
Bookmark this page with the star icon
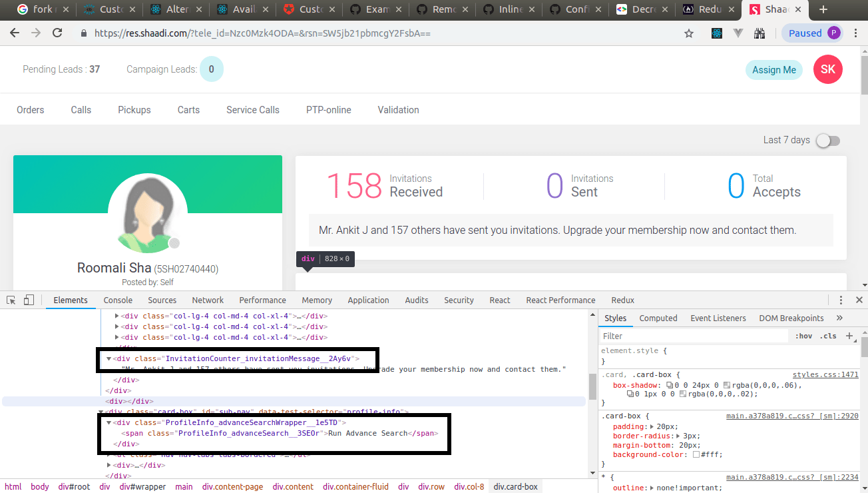click(689, 33)
